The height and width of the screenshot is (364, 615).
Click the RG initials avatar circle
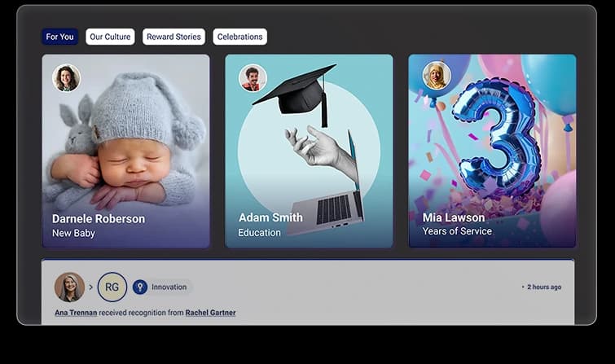point(112,287)
